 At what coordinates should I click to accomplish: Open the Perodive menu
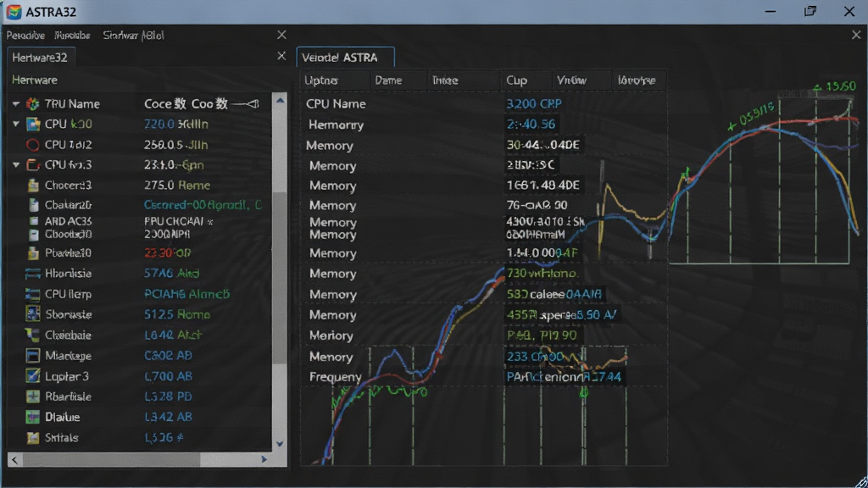click(x=25, y=36)
